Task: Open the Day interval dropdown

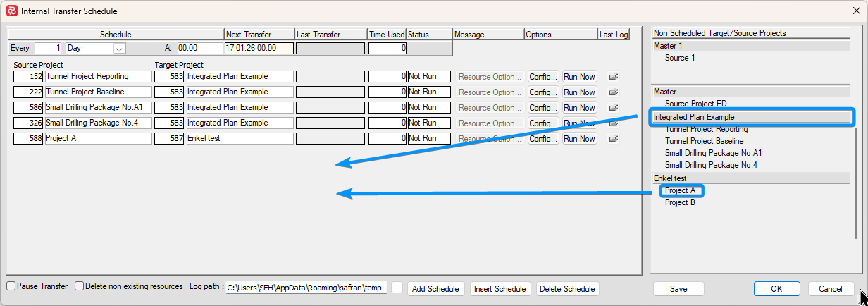Action: 118,48
